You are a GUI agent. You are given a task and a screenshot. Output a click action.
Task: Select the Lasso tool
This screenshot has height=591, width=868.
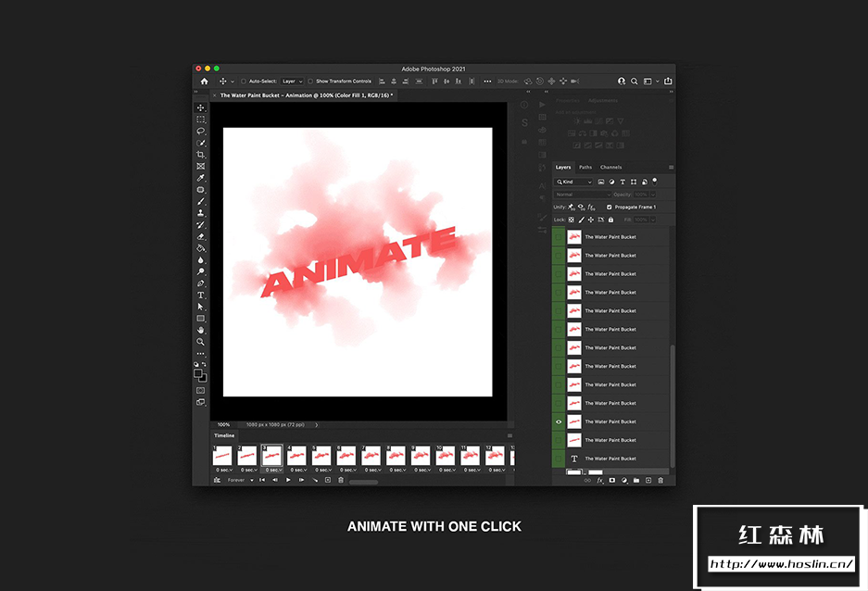(x=200, y=132)
